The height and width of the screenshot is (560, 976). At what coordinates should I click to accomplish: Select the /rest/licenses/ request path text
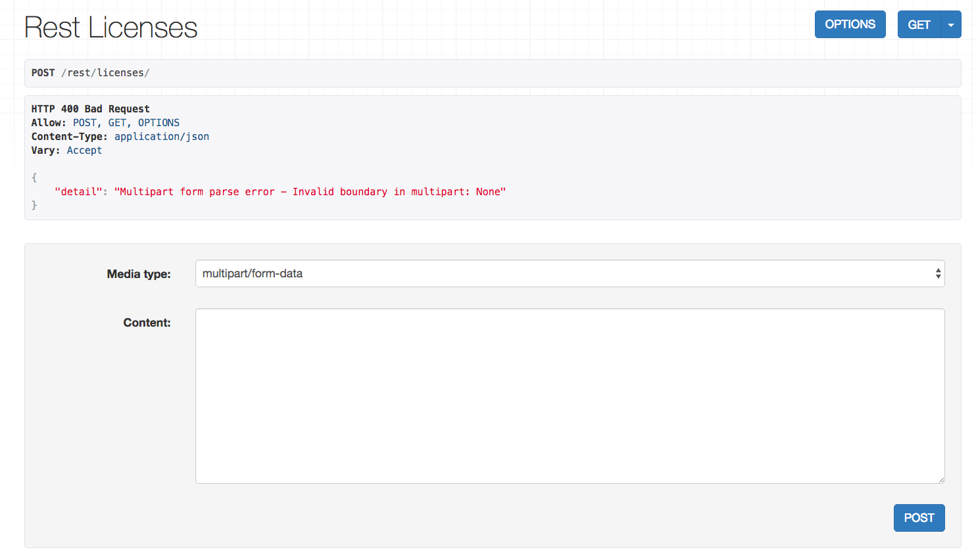coord(105,73)
